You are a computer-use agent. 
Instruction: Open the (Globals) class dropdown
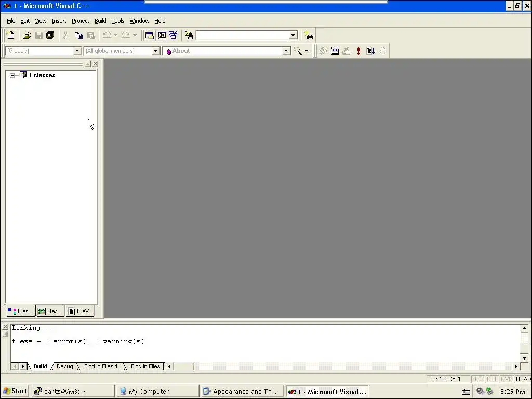point(77,51)
